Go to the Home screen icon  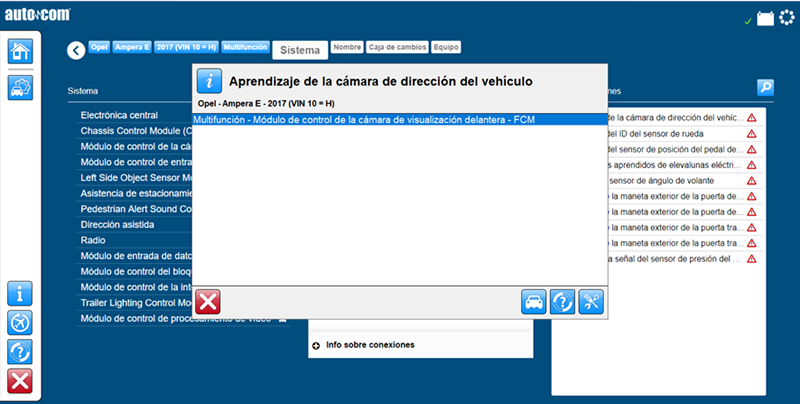coord(20,51)
